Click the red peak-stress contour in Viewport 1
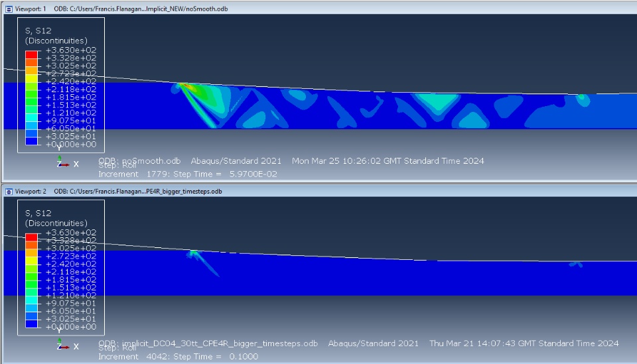Screen dimensions: 637x364 [x=188, y=86]
